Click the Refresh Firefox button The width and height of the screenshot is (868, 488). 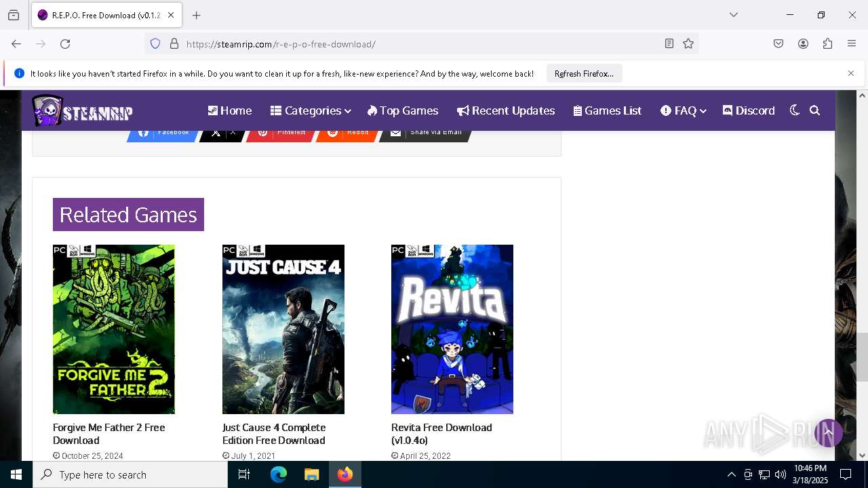584,73
